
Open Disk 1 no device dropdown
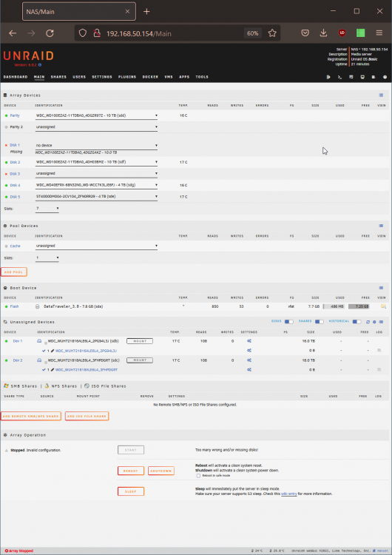coord(96,146)
